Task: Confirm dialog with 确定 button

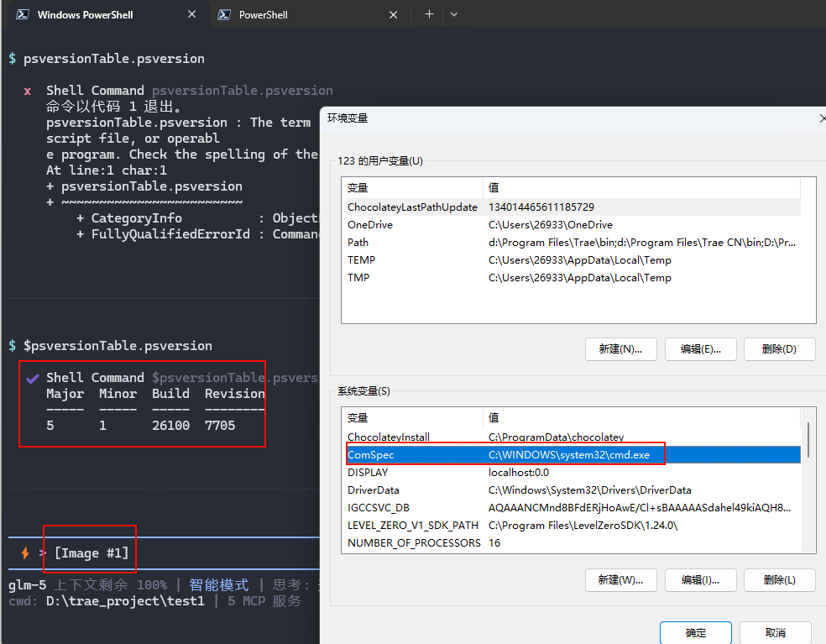Action: coord(695,632)
